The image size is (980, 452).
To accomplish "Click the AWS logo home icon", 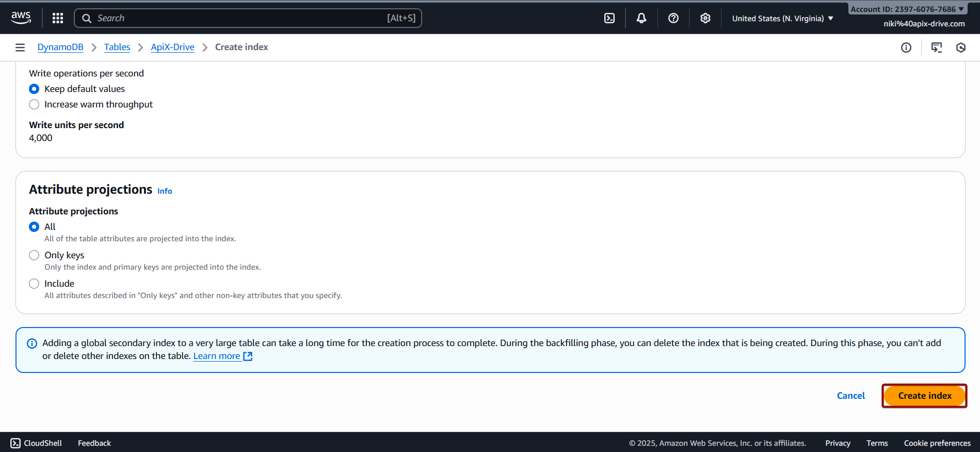I will (21, 18).
